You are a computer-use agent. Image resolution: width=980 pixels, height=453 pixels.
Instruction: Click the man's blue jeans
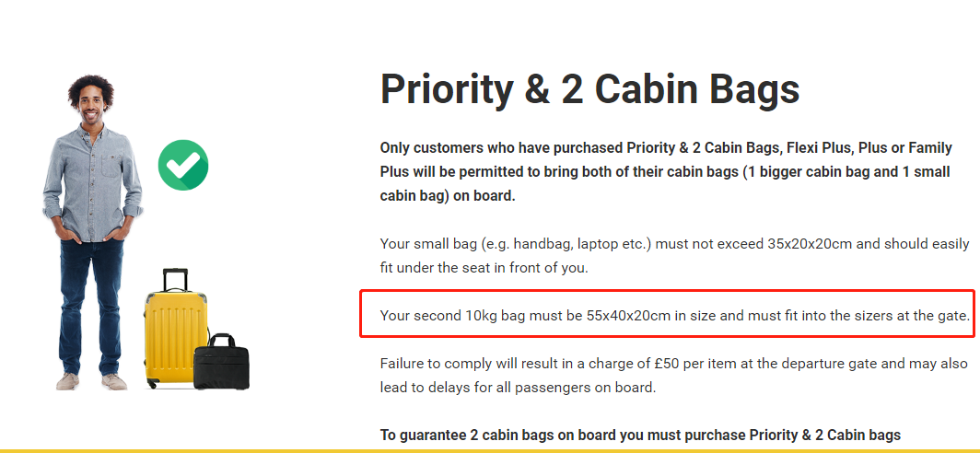click(x=90, y=295)
